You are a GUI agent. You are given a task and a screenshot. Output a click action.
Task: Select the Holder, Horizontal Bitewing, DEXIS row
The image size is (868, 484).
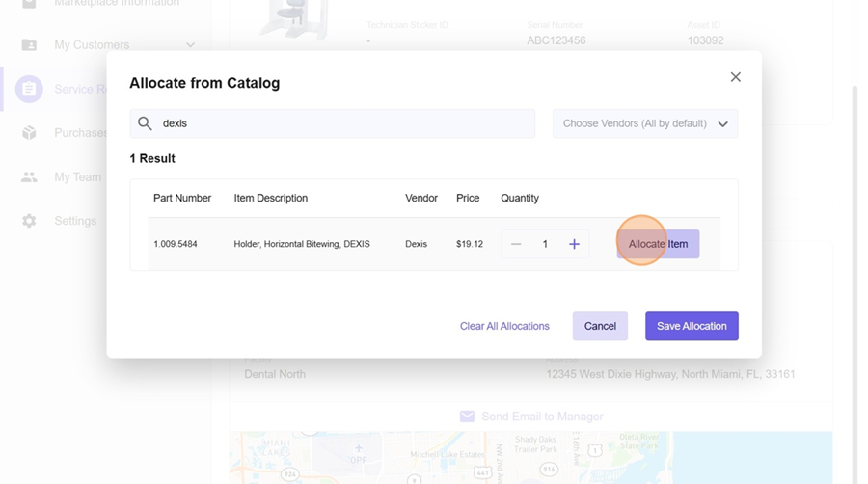tap(301, 244)
